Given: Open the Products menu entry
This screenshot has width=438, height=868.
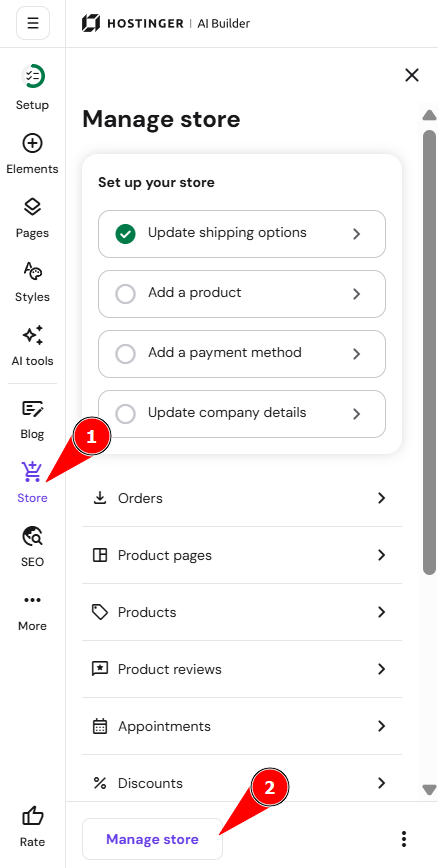Looking at the screenshot, I should (x=242, y=612).
